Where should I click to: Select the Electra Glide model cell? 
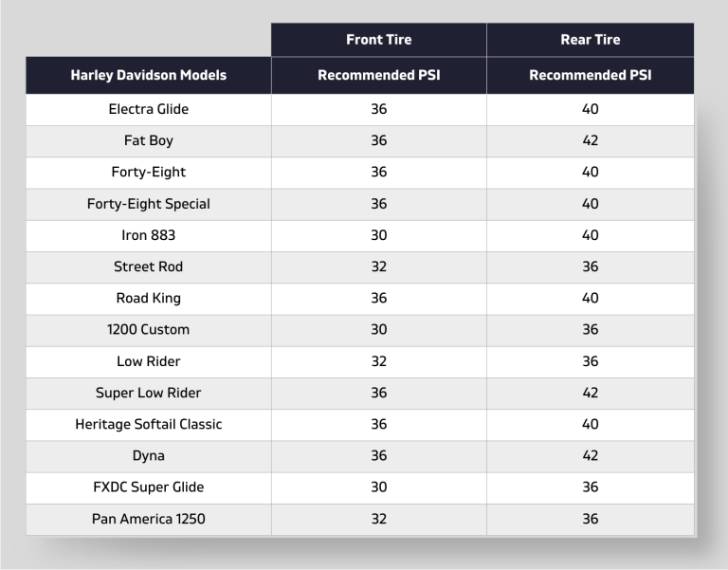[149, 109]
